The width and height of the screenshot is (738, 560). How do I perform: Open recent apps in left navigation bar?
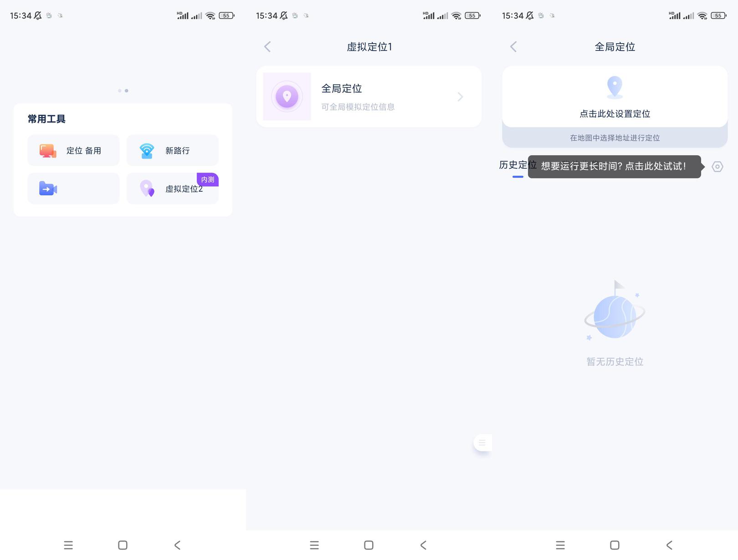68,545
